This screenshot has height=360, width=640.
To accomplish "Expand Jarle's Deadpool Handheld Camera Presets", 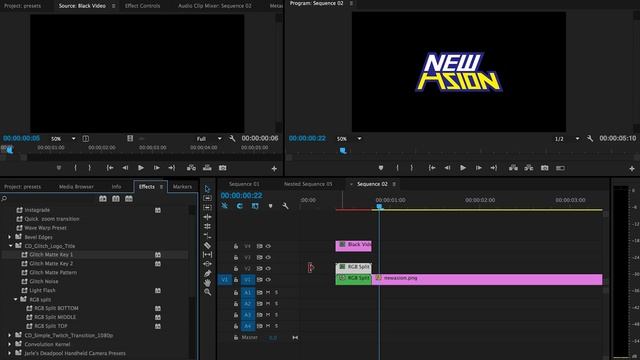I will click(10, 353).
